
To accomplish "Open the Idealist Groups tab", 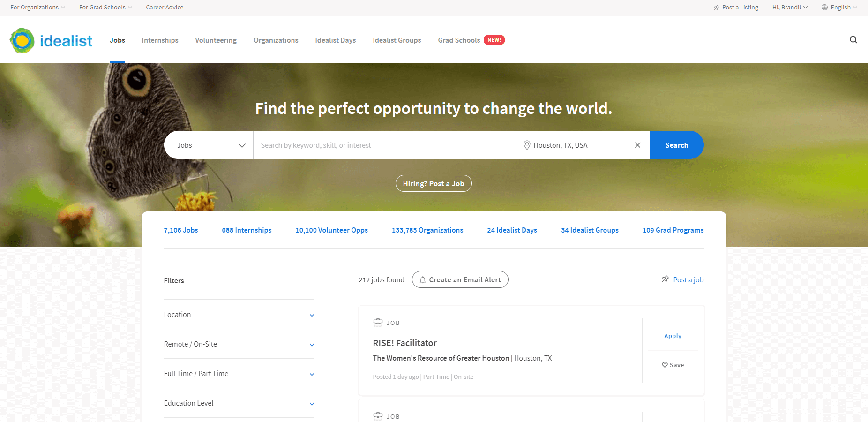I will click(x=397, y=40).
